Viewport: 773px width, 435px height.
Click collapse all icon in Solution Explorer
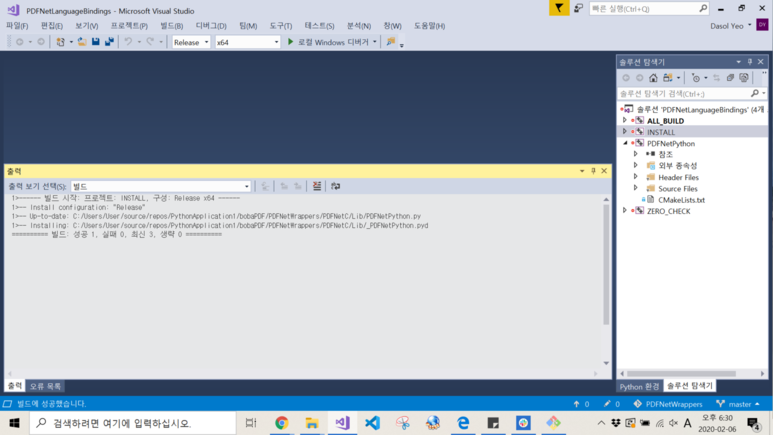click(730, 78)
